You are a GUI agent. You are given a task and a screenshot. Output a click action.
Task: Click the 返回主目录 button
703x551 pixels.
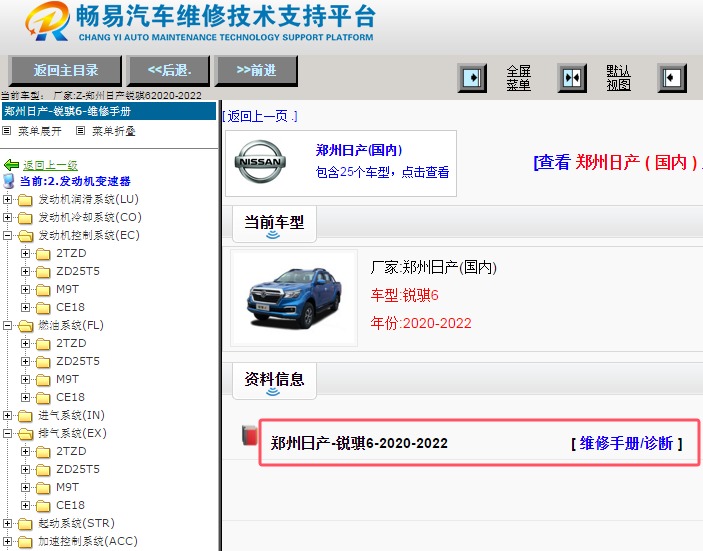[65, 70]
